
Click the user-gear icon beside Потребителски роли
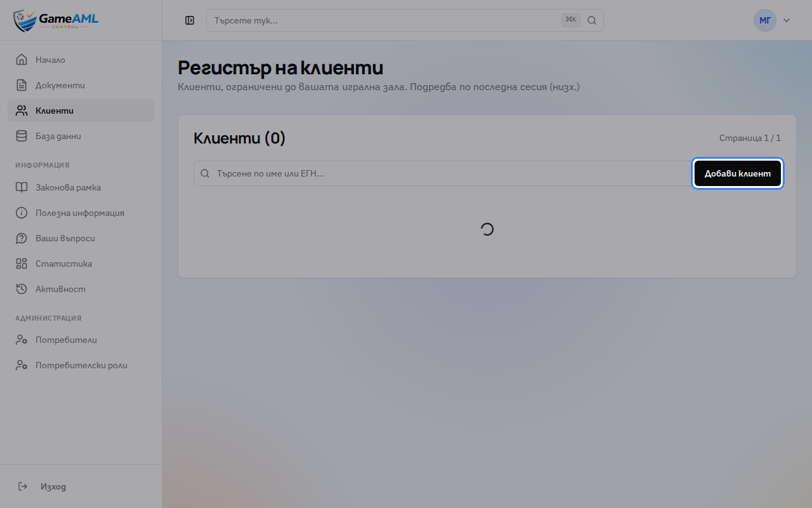point(22,365)
